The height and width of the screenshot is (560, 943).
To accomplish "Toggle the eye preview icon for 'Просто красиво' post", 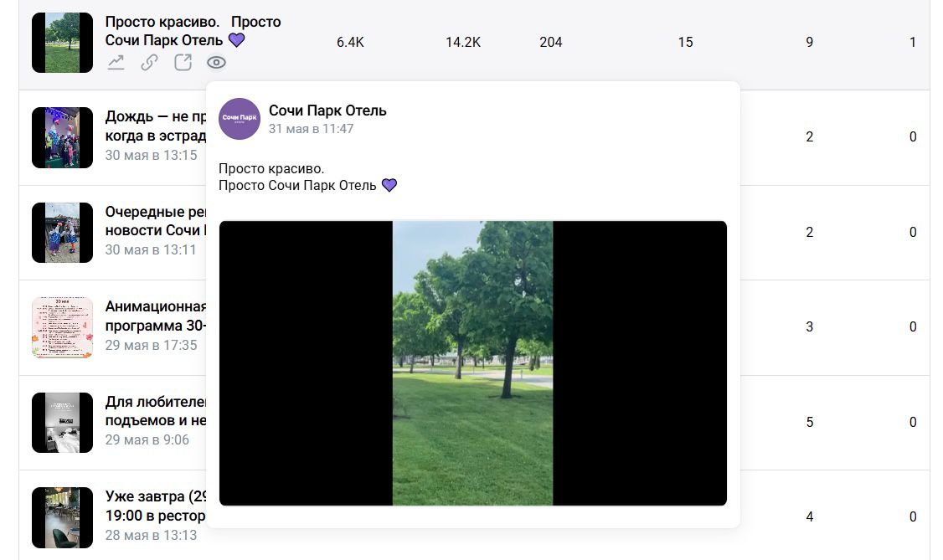I will pos(217,63).
